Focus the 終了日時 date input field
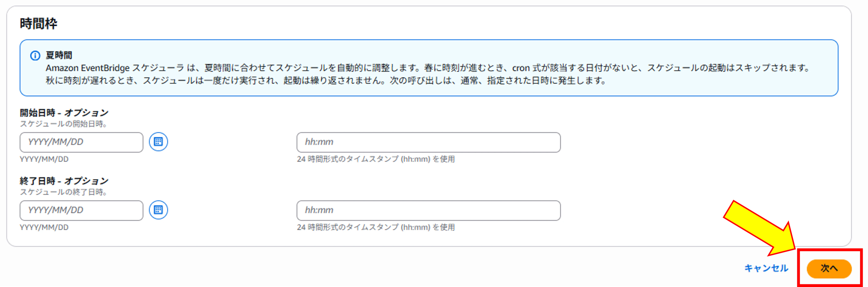Image resolution: width=868 pixels, height=287 pixels. tap(82, 210)
